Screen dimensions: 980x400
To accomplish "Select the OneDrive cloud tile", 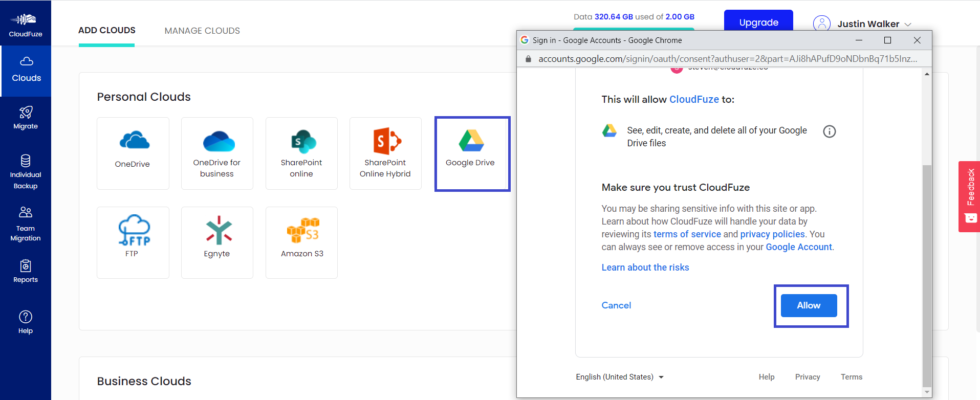I will click(133, 153).
